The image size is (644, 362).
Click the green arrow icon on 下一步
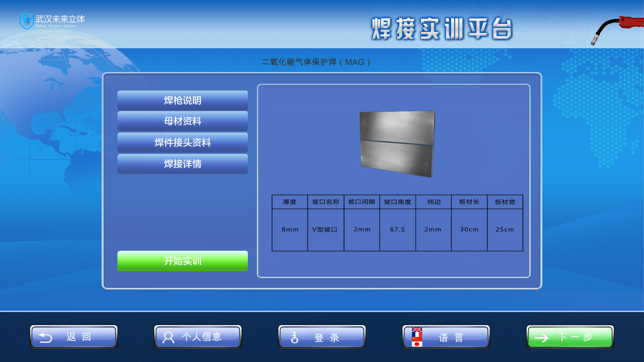pyautogui.click(x=542, y=337)
